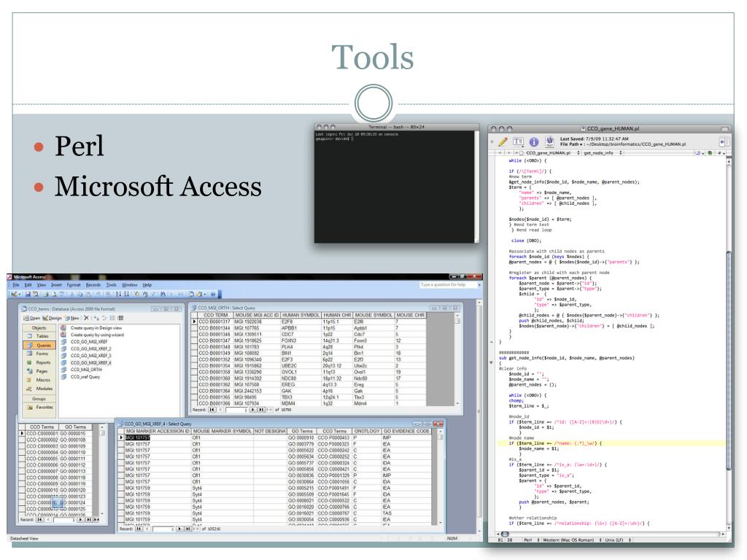
Task: Open the Edit menu in Access
Action: [x=28, y=285]
